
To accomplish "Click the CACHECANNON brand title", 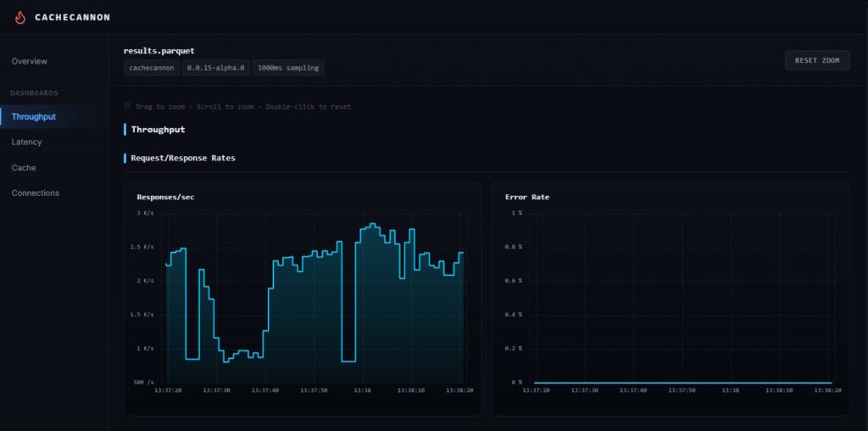I will tap(73, 17).
